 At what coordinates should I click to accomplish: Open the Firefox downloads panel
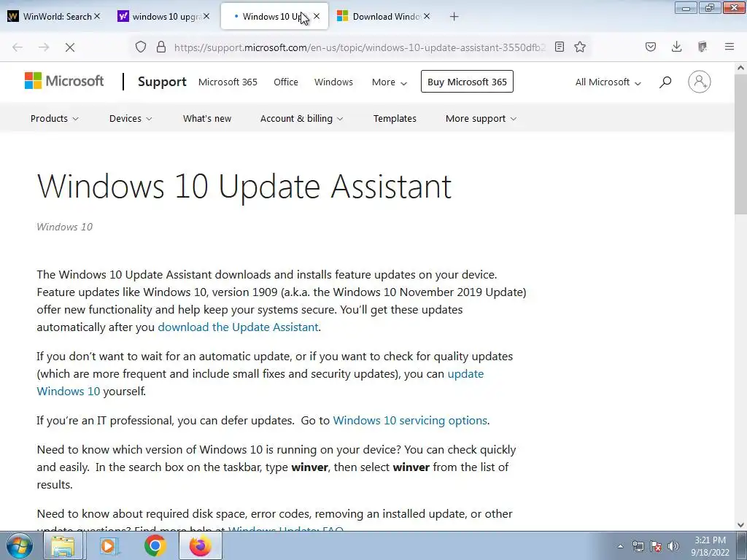tap(676, 47)
